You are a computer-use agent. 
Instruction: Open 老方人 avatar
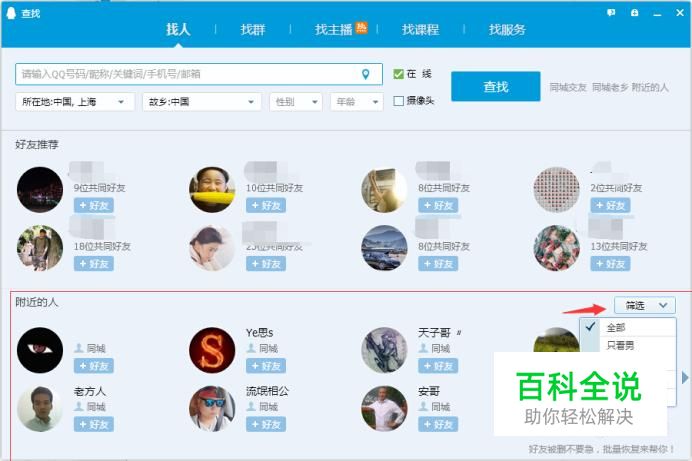(x=40, y=409)
